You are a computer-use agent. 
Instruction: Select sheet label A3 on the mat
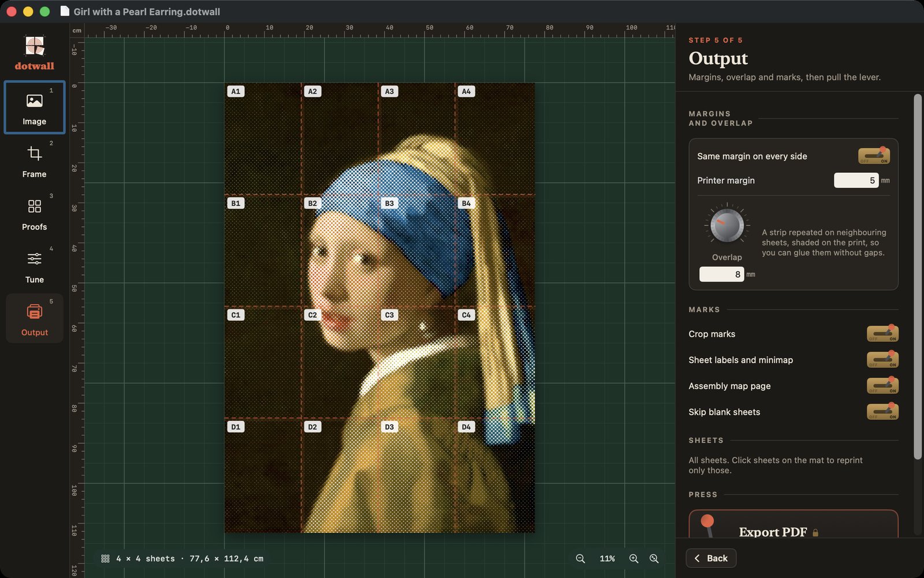389,91
